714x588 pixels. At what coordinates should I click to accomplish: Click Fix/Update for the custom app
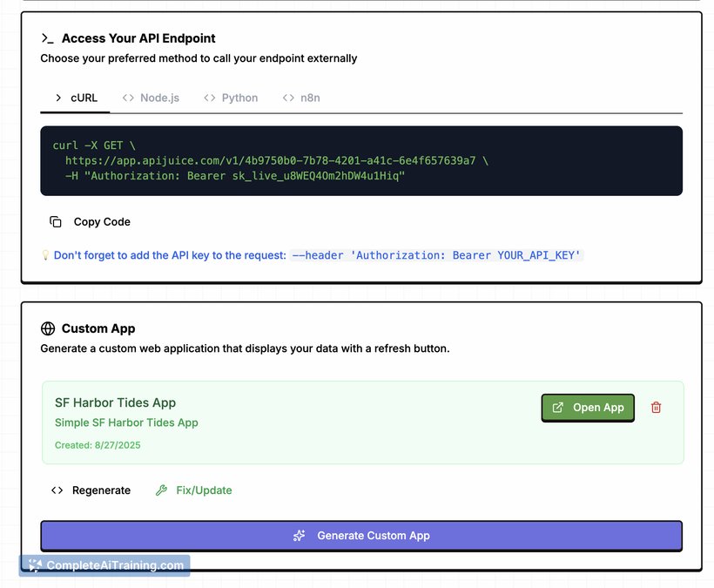(194, 490)
